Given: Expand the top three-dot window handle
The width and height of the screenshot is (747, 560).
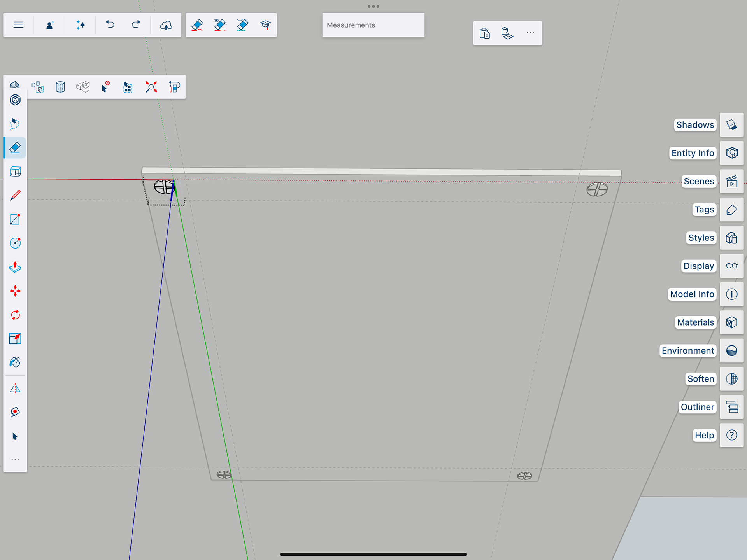Looking at the screenshot, I should click(x=373, y=7).
